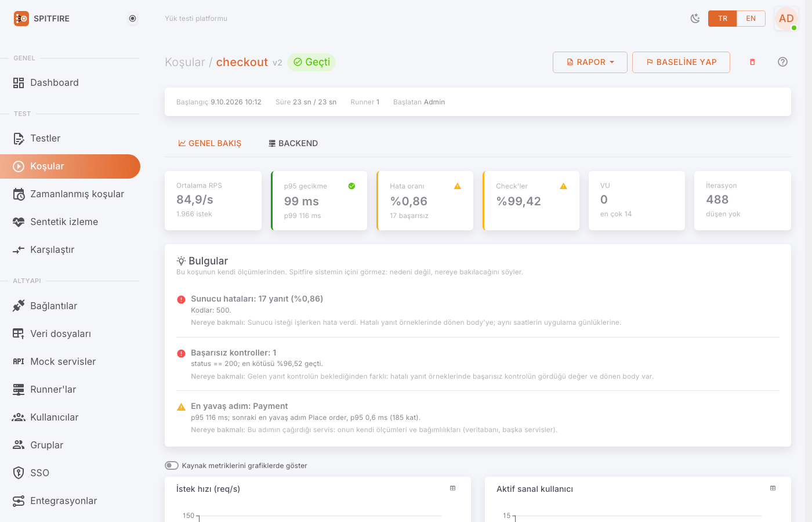
Task: Switch to the BACKEND tab
Action: pos(293,143)
